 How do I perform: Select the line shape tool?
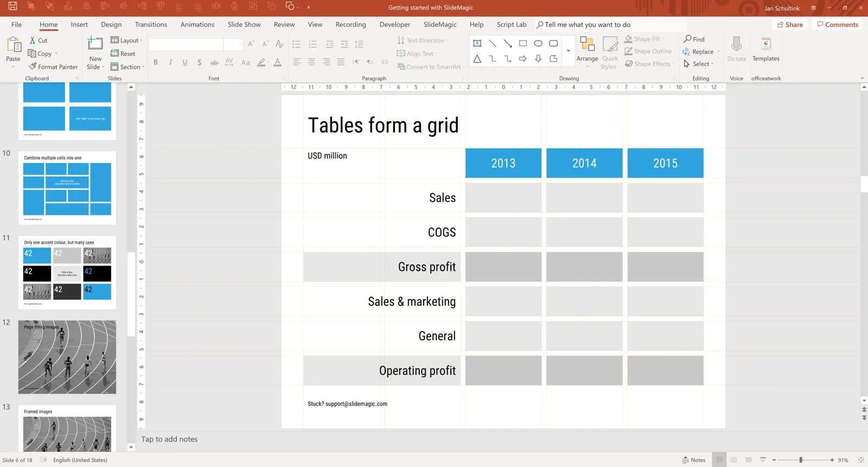(x=492, y=43)
